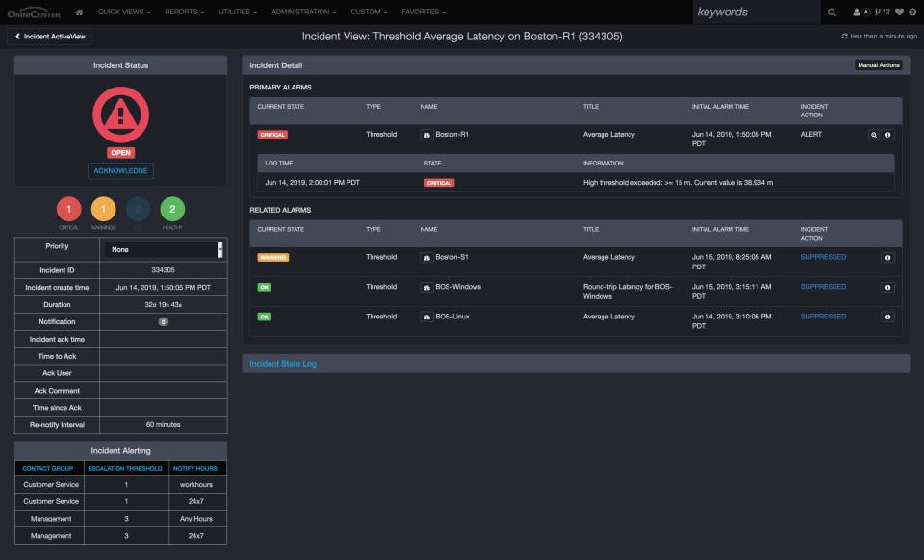Click the 'High threshold exceeded' log information text

[x=679, y=183]
